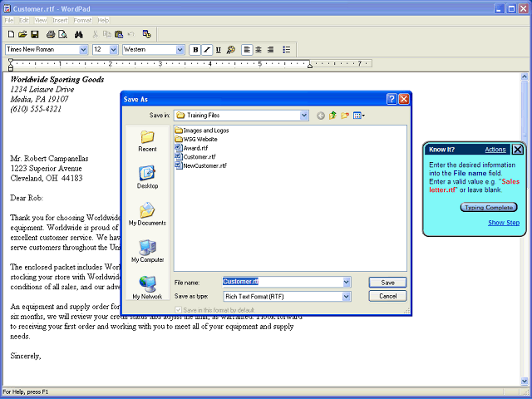Open the Actions link in Know It panel

coord(495,150)
